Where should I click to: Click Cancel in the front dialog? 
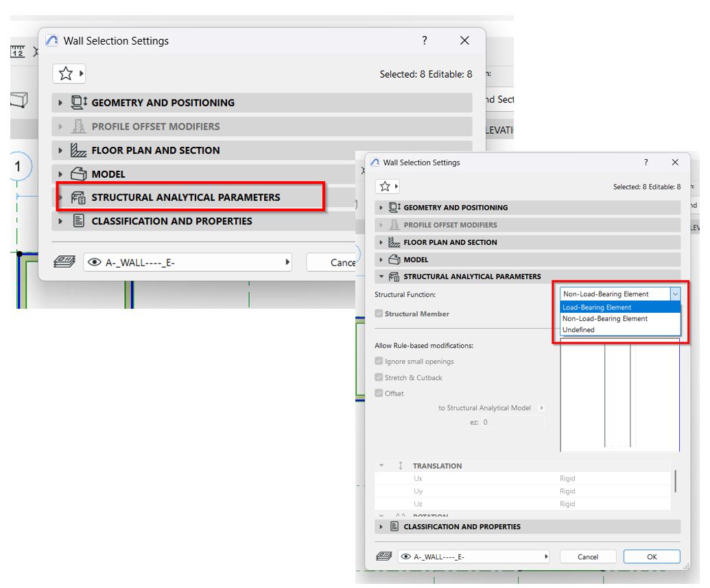588,556
